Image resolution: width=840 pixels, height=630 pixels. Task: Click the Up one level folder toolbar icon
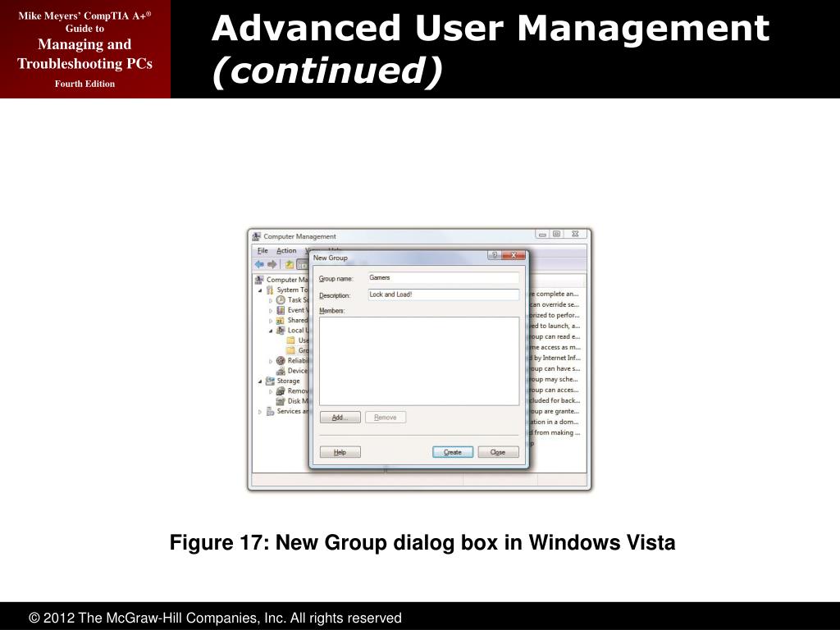(290, 264)
